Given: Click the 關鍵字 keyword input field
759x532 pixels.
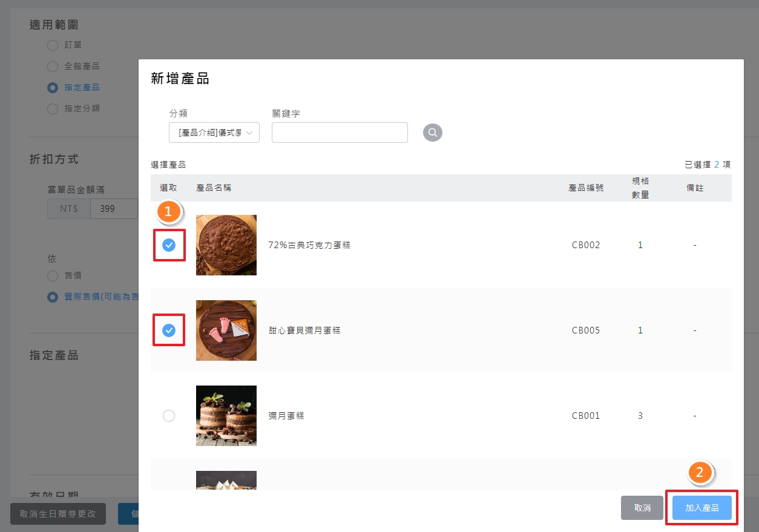Looking at the screenshot, I should [340, 133].
